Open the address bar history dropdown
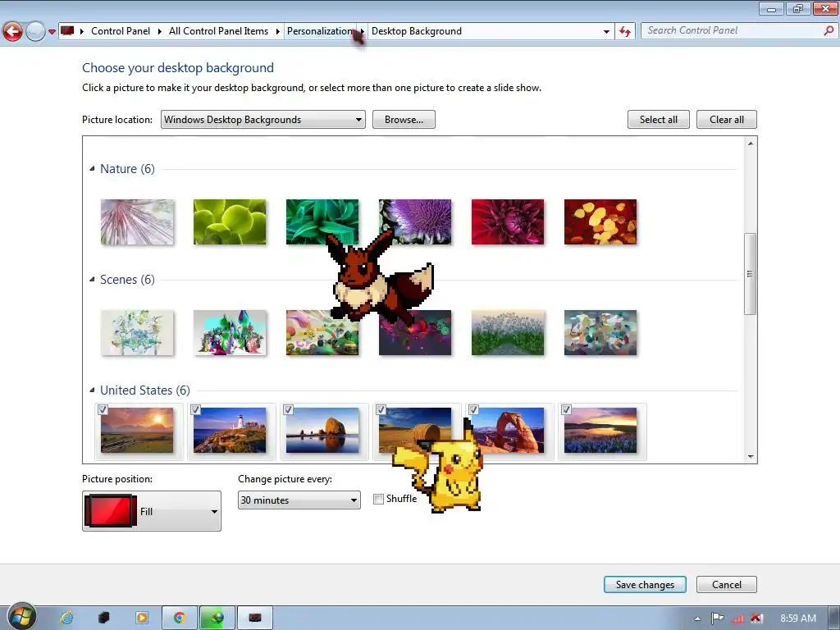840x630 pixels. click(606, 32)
